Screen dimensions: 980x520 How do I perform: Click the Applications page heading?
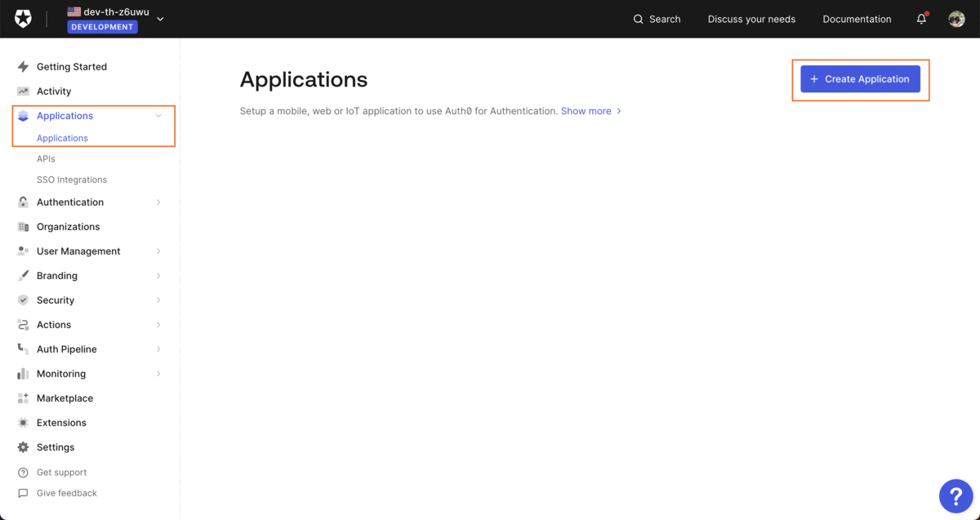(304, 79)
